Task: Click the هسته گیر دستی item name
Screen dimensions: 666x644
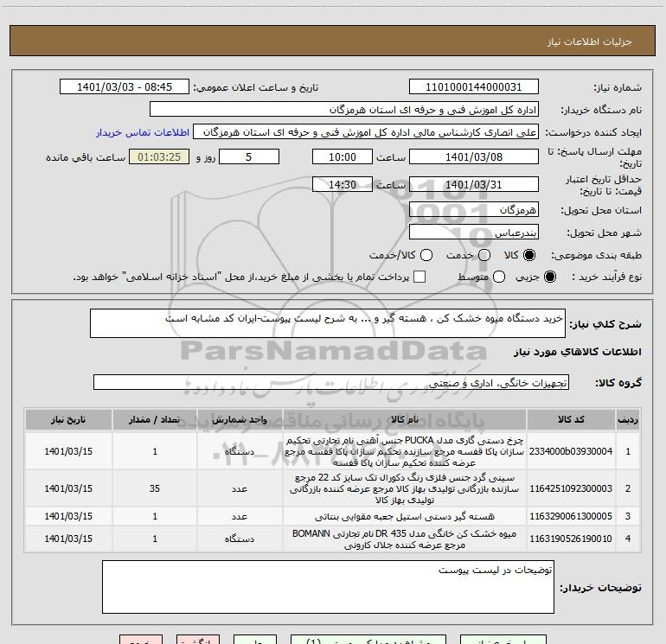Action: [405, 516]
